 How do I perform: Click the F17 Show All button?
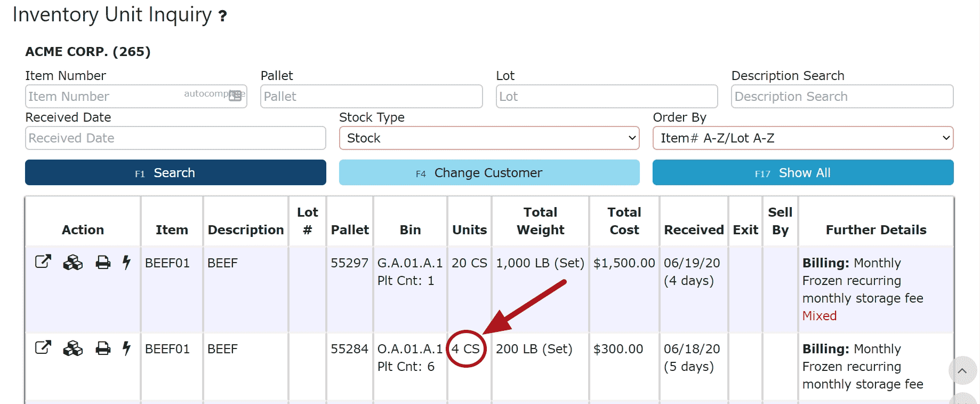(802, 173)
